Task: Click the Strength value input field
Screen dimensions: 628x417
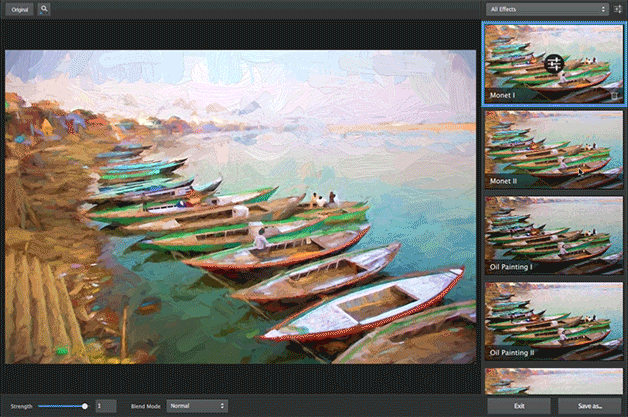Action: pyautogui.click(x=106, y=406)
